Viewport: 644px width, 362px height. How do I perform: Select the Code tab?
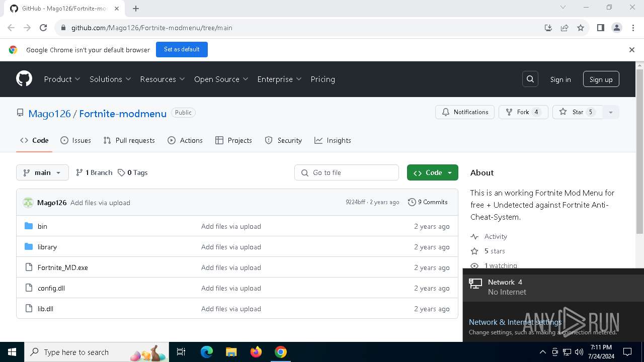34,140
